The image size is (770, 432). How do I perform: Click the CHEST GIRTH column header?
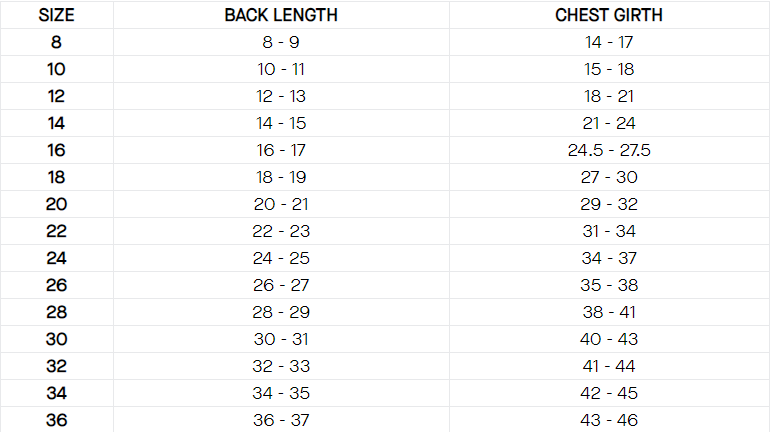[609, 15]
